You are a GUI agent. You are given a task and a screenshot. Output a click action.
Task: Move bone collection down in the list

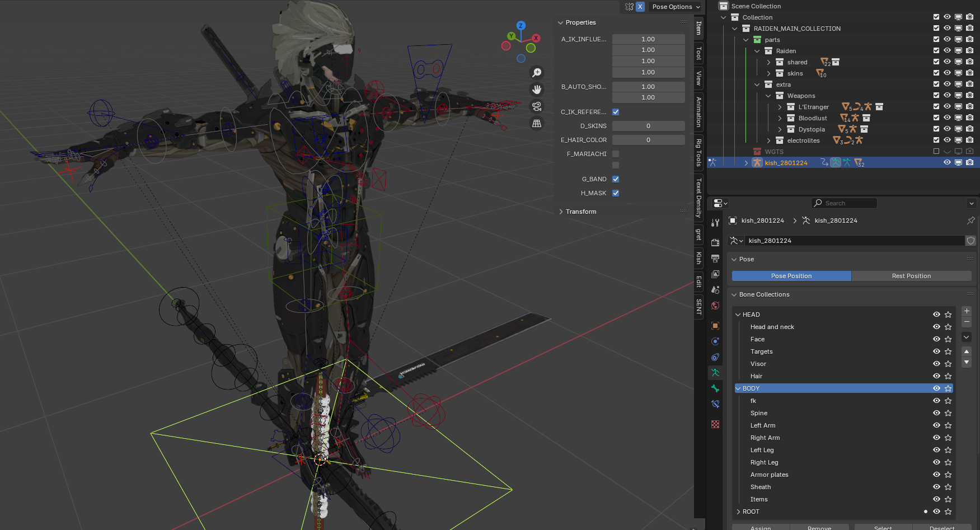pyautogui.click(x=967, y=363)
